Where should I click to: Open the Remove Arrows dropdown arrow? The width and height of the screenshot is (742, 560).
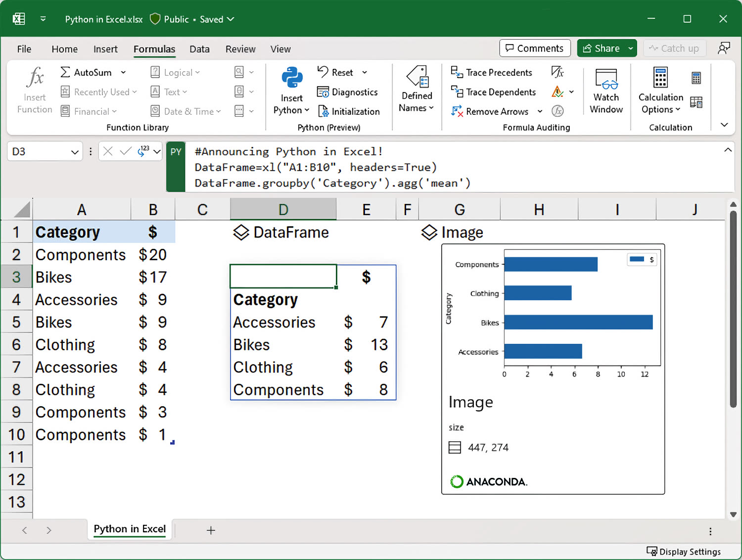540,111
